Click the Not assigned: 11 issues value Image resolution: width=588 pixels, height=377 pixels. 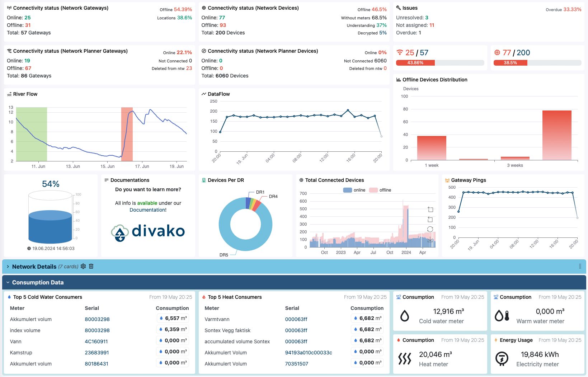pyautogui.click(x=415, y=25)
